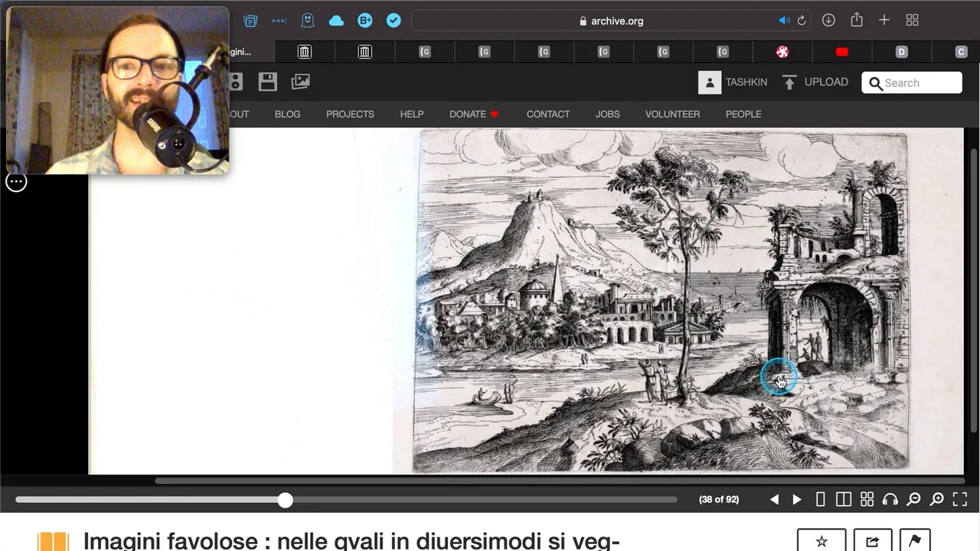Open the PEOPLE nav link

tap(743, 114)
